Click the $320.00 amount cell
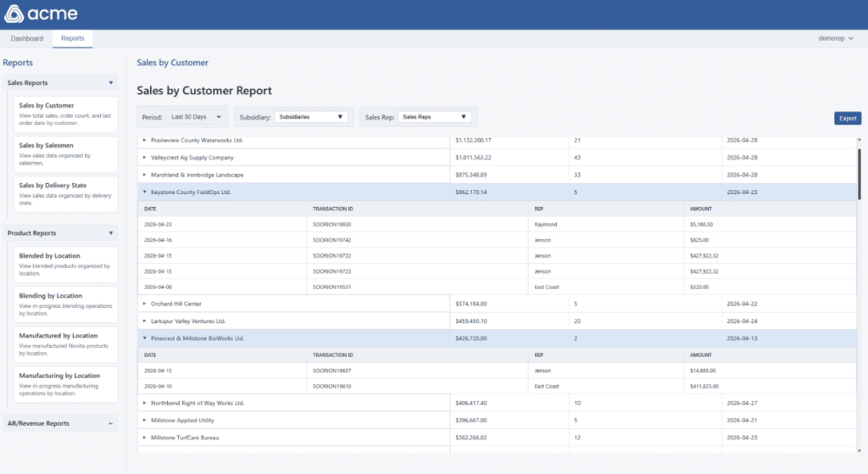Screen dimensions: 868x474 point(699,287)
